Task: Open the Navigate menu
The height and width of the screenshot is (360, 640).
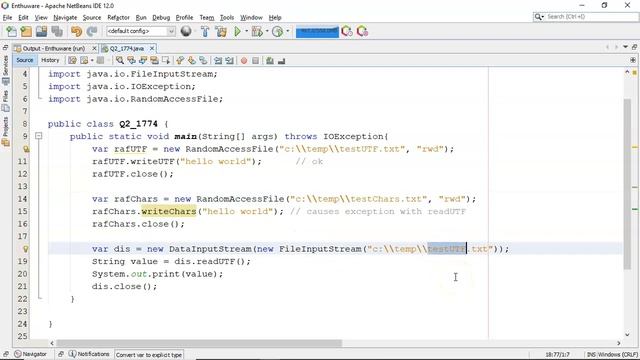Action: pos(65,18)
